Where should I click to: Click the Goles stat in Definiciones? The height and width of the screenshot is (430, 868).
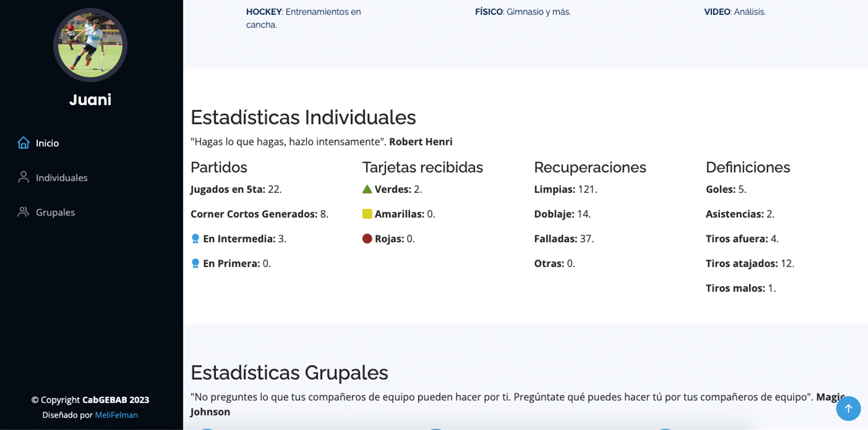tap(726, 189)
